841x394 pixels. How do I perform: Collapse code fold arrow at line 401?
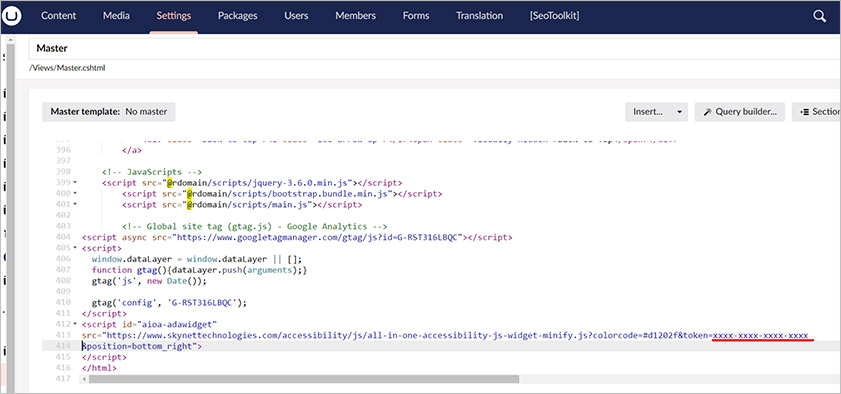[x=75, y=205]
